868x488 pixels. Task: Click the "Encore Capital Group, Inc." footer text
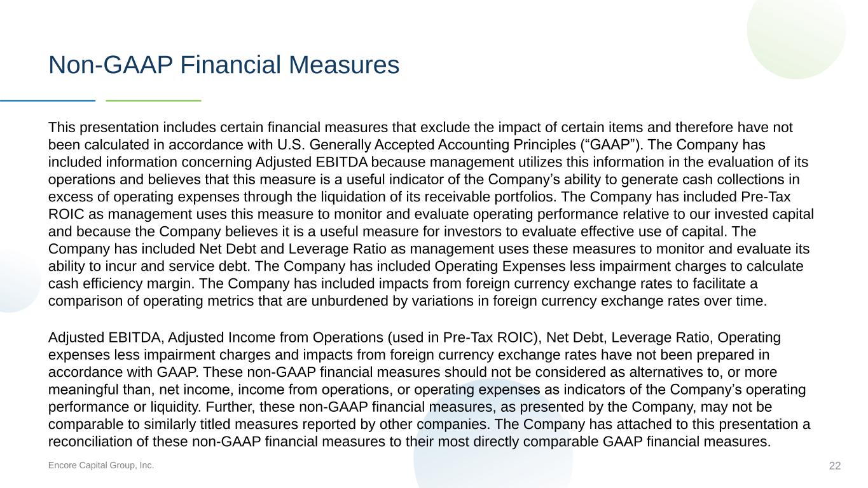point(101,466)
